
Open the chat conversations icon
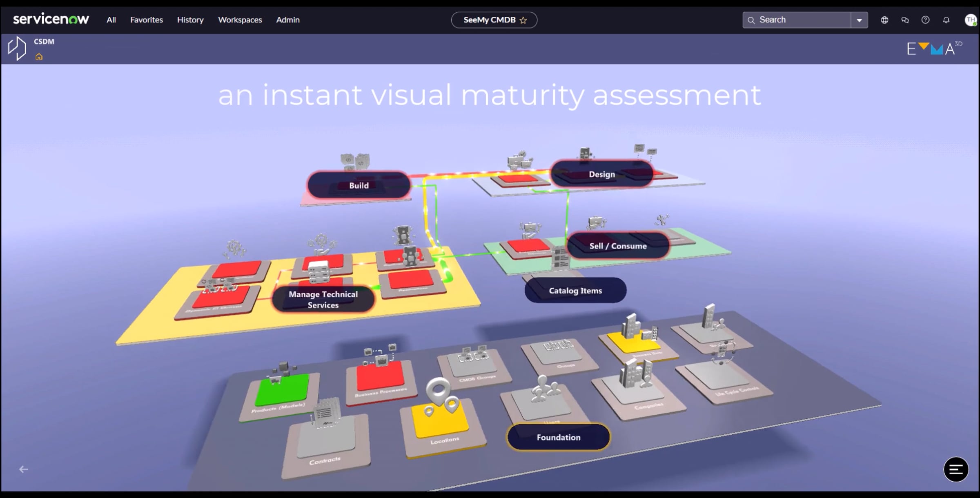(x=905, y=20)
